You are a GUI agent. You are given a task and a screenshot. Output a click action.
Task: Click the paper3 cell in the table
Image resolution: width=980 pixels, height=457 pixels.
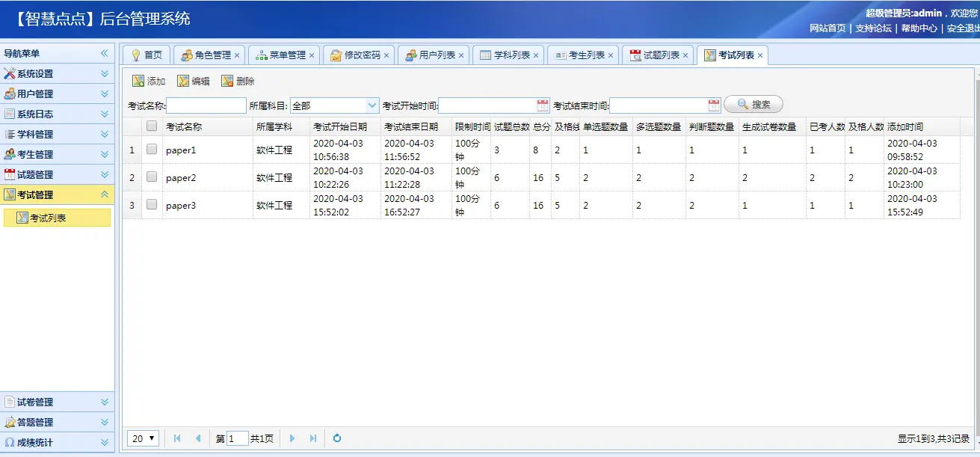point(208,205)
